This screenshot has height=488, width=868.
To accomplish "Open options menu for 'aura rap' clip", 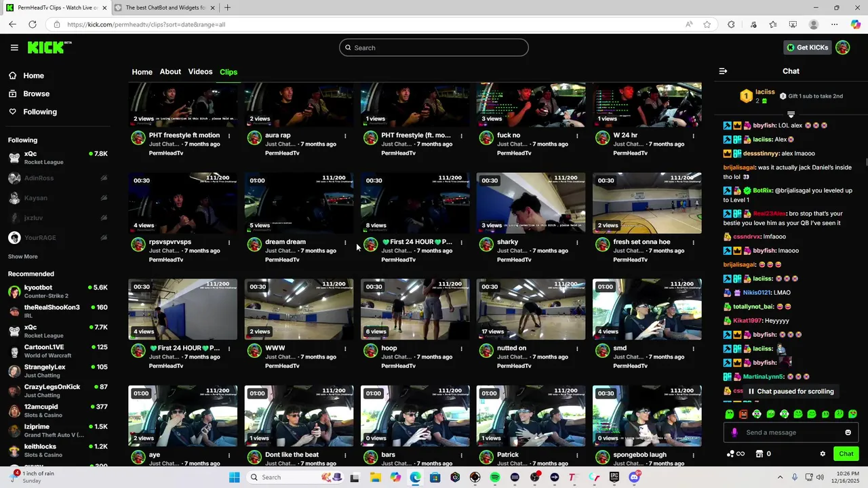I will 345,136.
